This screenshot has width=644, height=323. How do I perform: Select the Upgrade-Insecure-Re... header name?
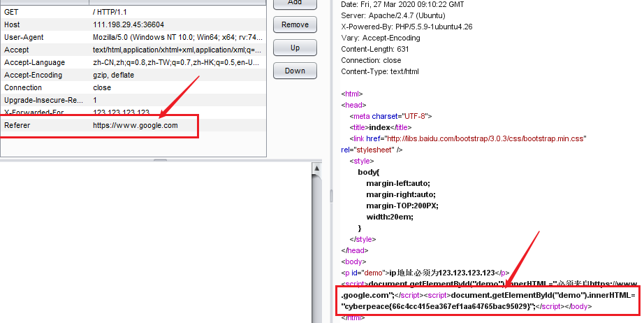(43, 100)
